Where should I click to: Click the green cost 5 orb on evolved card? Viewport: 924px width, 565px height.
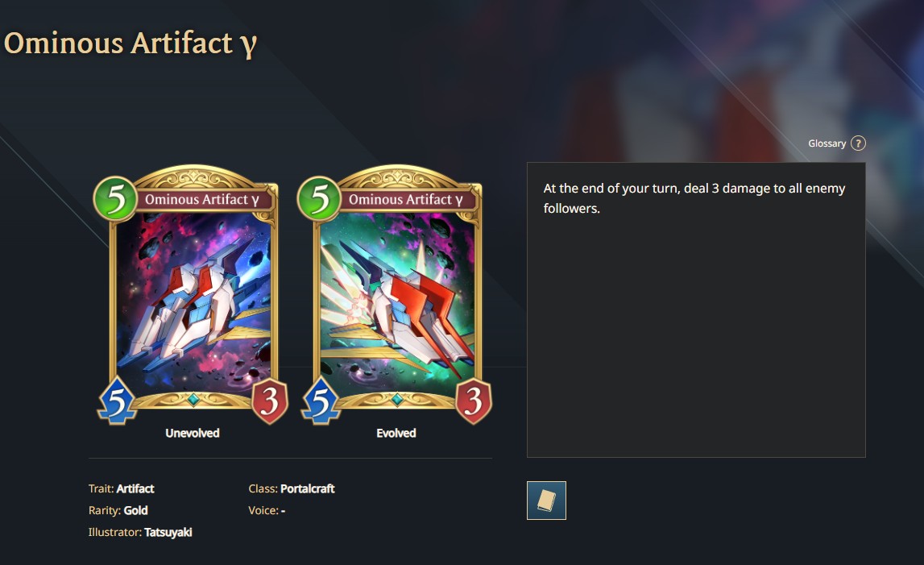pyautogui.click(x=319, y=199)
